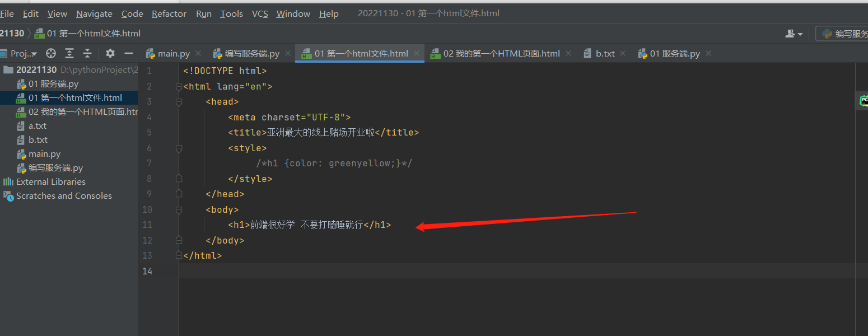Open the Run menu
Screen dimensions: 868x336
point(204,13)
